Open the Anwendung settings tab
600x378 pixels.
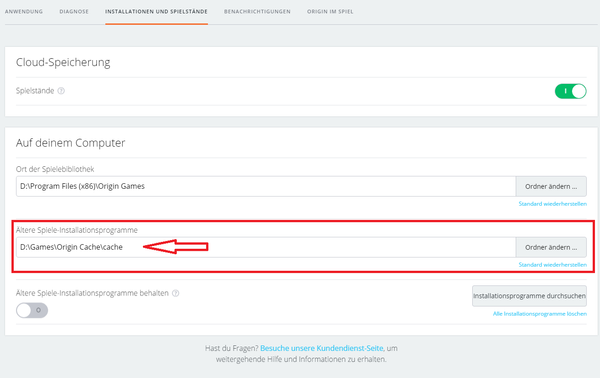[x=24, y=11]
